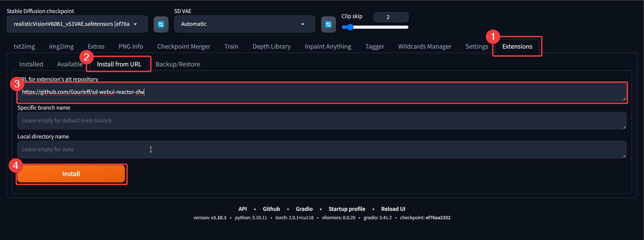
Task: Open the Inpaint Anything tab
Action: tap(328, 47)
